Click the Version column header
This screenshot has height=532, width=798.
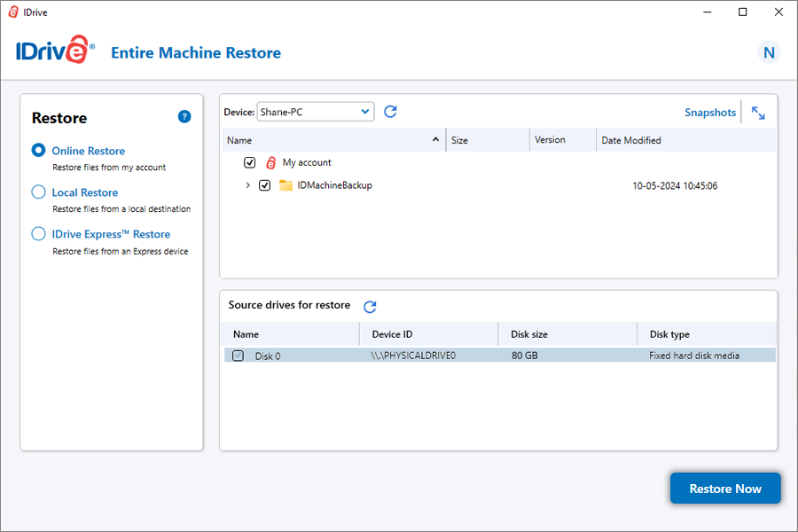tap(563, 140)
